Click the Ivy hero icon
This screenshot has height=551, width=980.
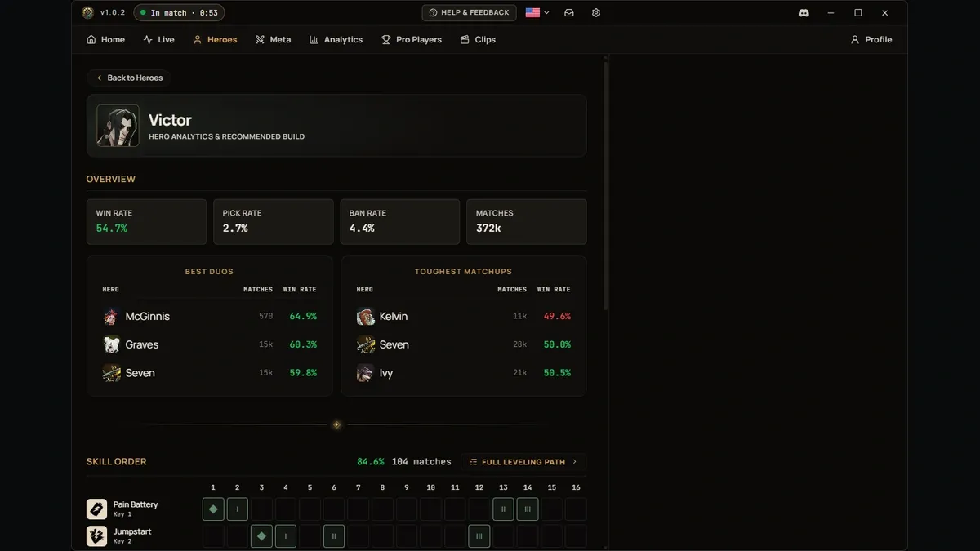366,373
